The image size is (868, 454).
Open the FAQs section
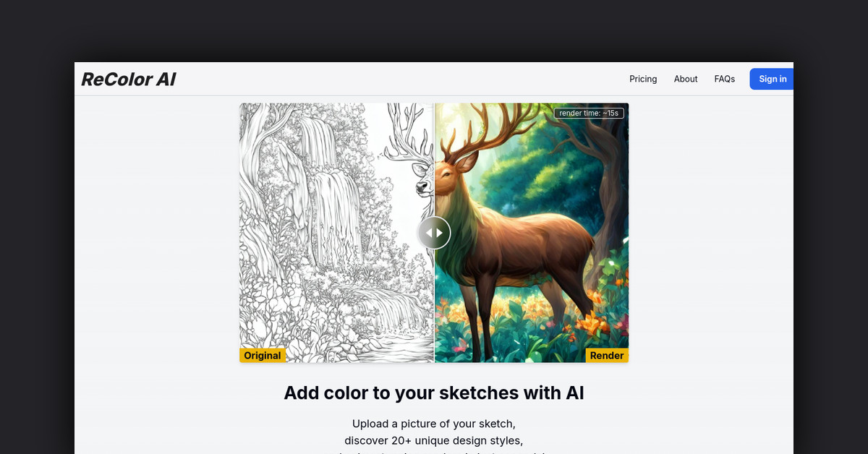click(724, 79)
